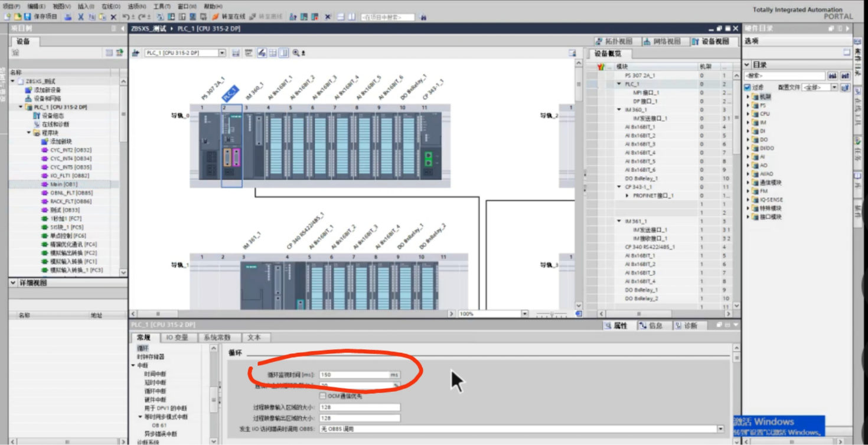868x445 pixels.
Task: Collapse the 目录 Catalog section header
Action: (747, 64)
